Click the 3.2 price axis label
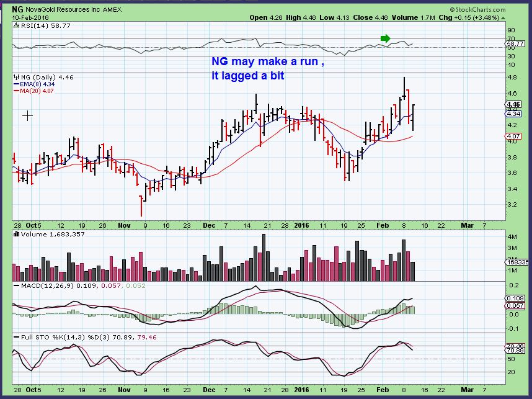The image size is (532, 399). 512,205
